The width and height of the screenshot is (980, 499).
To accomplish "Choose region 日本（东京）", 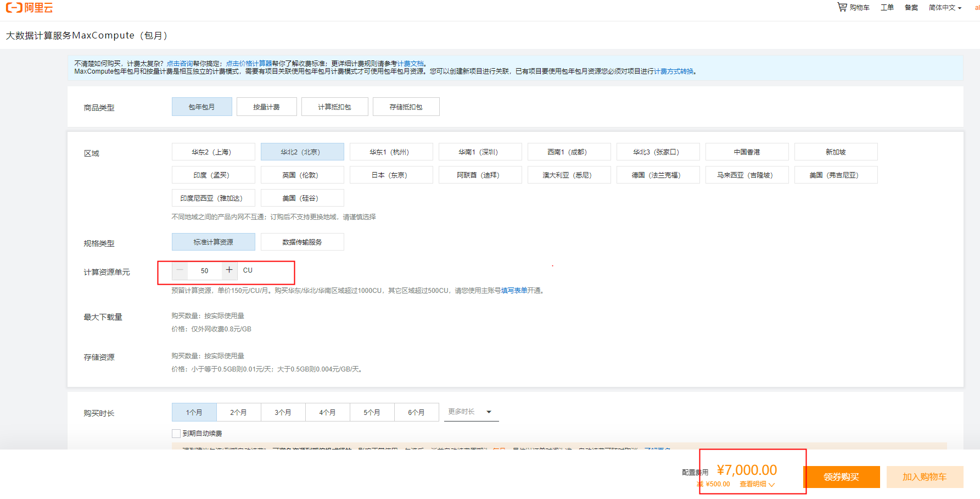I will point(391,175).
